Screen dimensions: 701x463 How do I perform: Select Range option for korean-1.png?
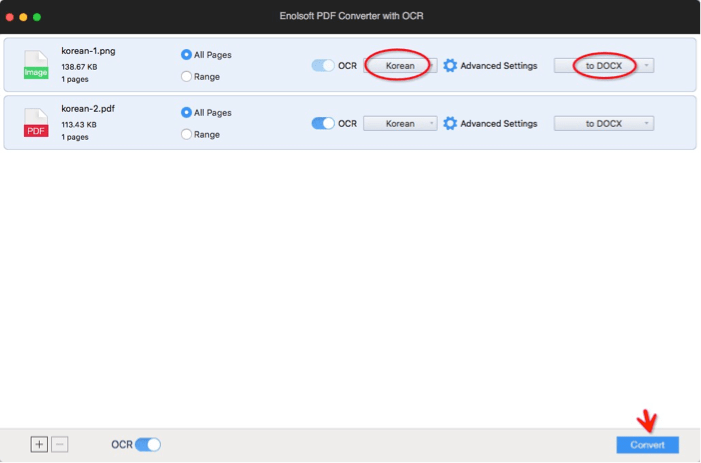click(186, 76)
